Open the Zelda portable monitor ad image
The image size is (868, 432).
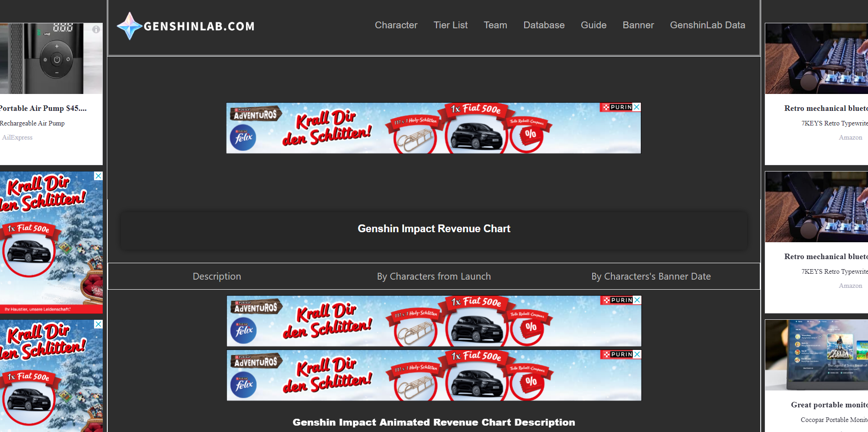(x=816, y=355)
